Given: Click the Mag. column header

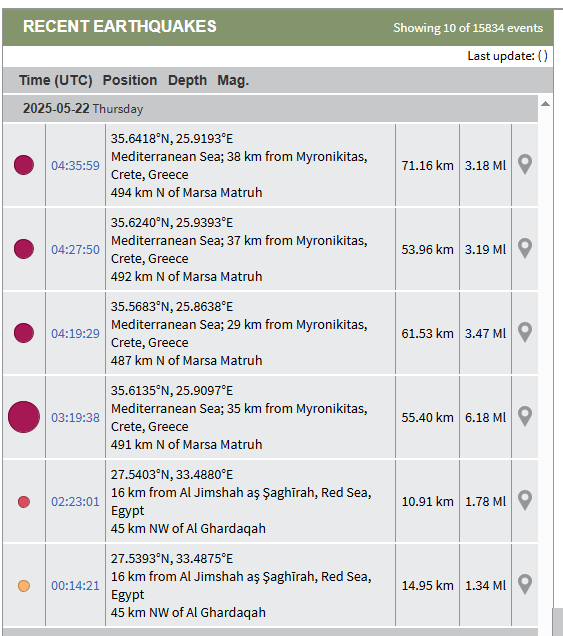Looking at the screenshot, I should click(233, 80).
